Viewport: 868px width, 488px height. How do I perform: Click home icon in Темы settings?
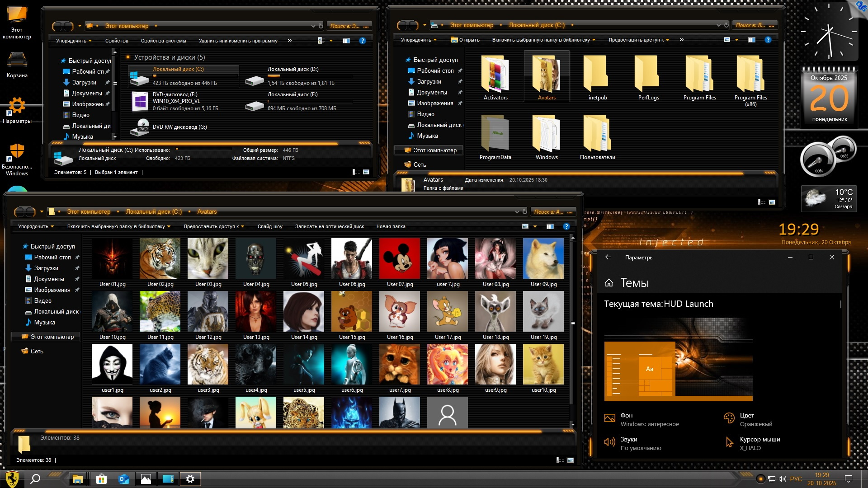click(609, 283)
